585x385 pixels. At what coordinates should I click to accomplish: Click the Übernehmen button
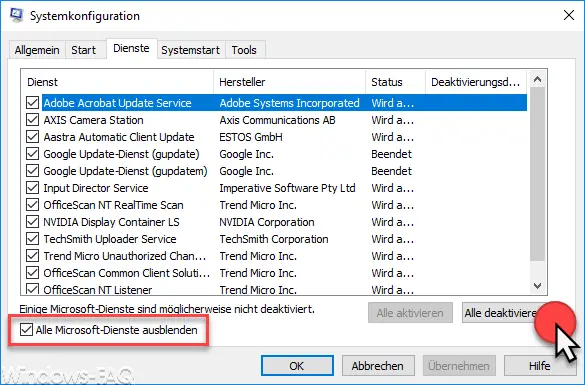[x=459, y=366]
